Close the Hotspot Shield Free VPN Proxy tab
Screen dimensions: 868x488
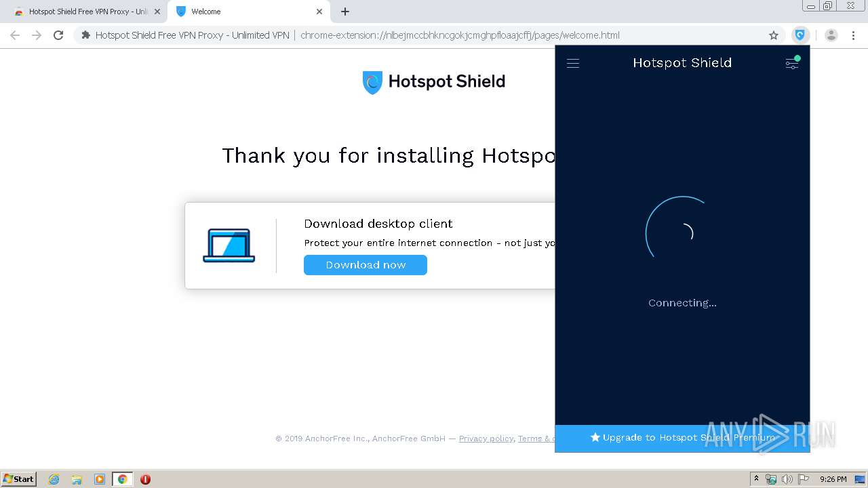(x=157, y=12)
